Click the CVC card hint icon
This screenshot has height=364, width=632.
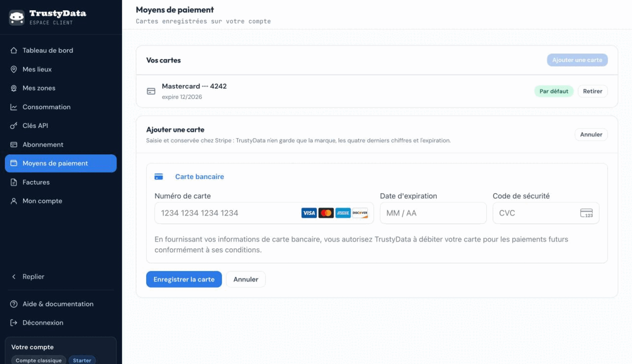(586, 213)
